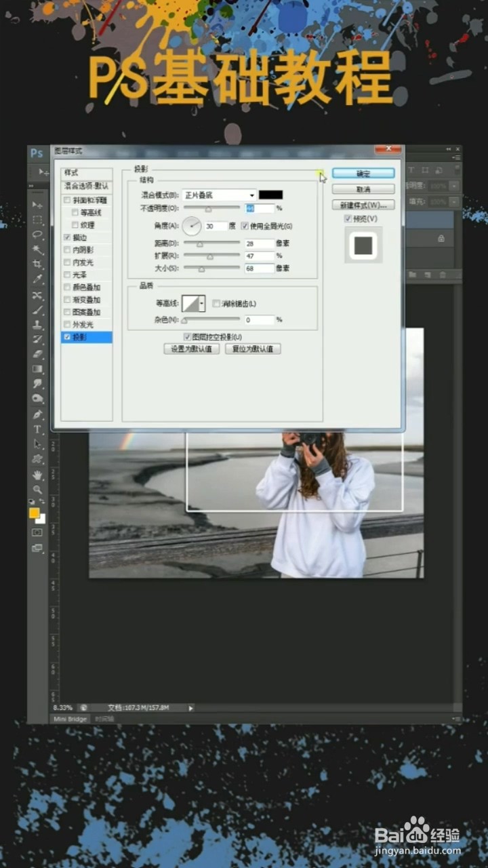The image size is (488, 868).
Task: Enable the 颜色叠加 checkbox
Action: coord(66,288)
